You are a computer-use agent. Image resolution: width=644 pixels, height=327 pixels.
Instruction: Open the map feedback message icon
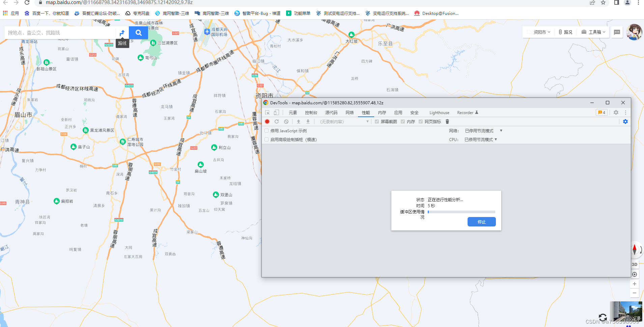[617, 32]
